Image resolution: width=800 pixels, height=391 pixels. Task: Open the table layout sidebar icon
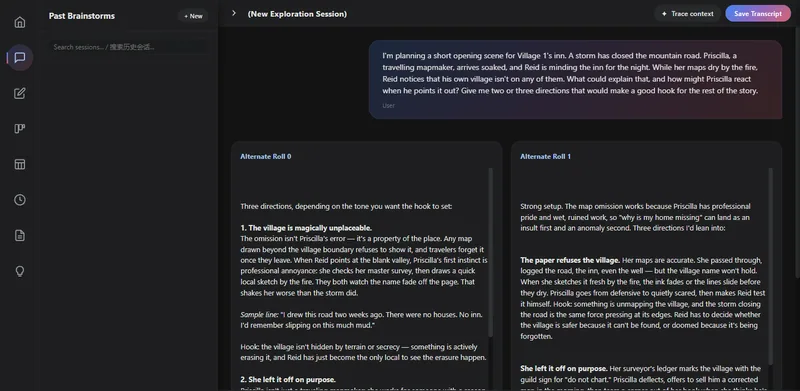20,164
